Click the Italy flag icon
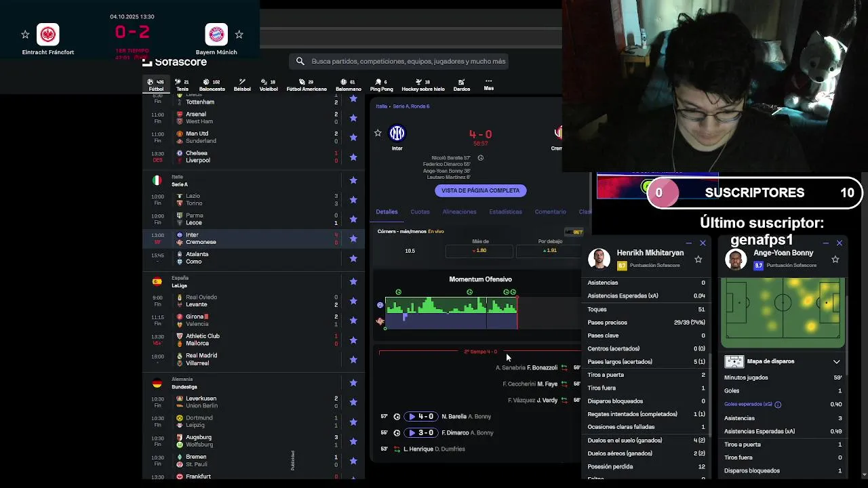This screenshot has width=868, height=488. tap(157, 180)
